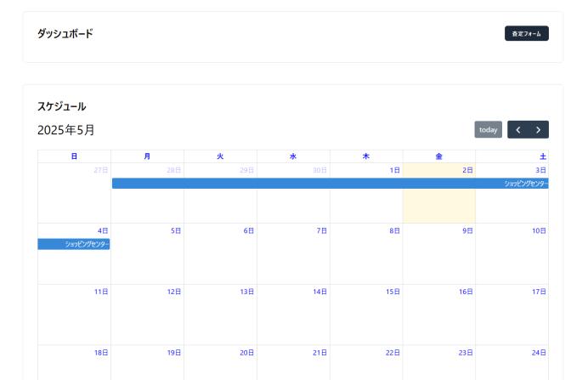
Task: Select the highlighted date 2日
Action: pyautogui.click(x=467, y=171)
